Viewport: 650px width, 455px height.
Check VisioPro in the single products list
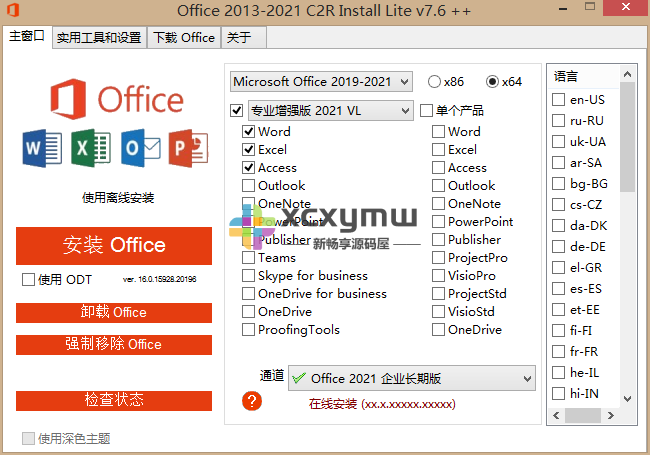438,276
